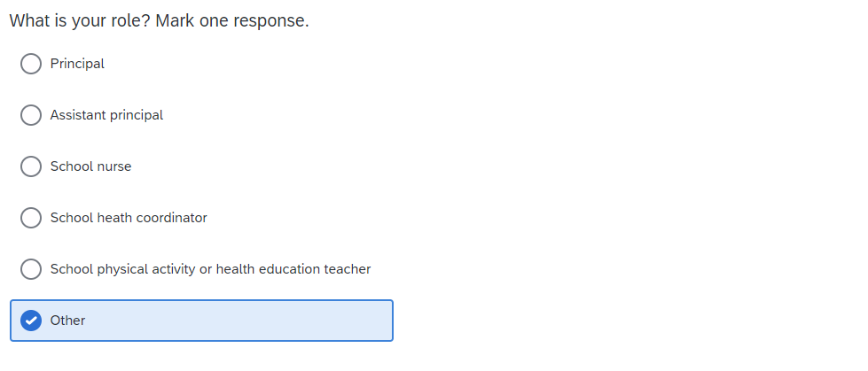Screen dimensions: 868x371
Task: Click the 'Assistant principal' label text
Action: tap(106, 115)
